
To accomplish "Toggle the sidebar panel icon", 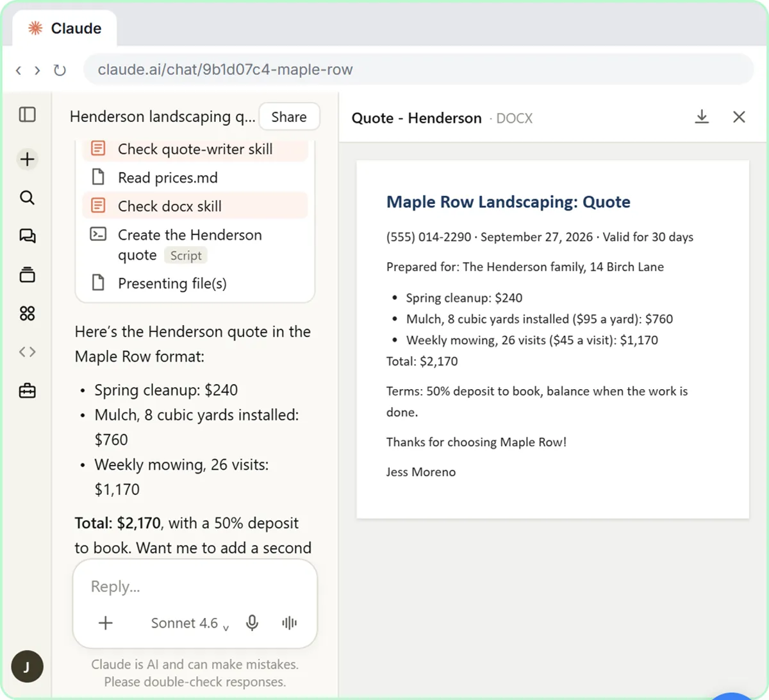I will [x=28, y=115].
